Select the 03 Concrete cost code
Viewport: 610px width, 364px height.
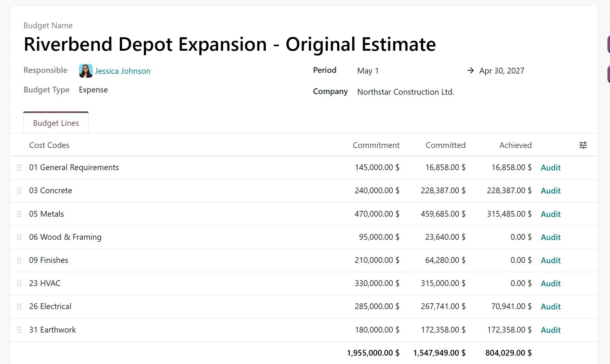[x=51, y=191]
